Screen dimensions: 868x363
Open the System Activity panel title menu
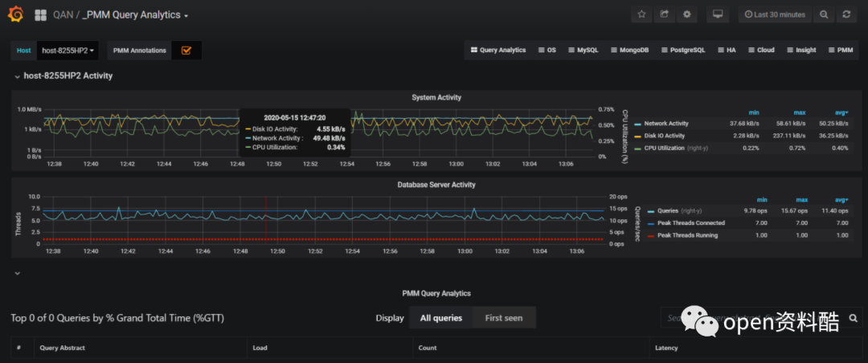click(436, 97)
